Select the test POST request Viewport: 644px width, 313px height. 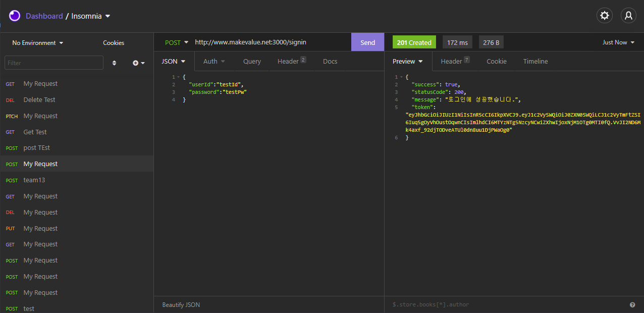tap(77, 308)
